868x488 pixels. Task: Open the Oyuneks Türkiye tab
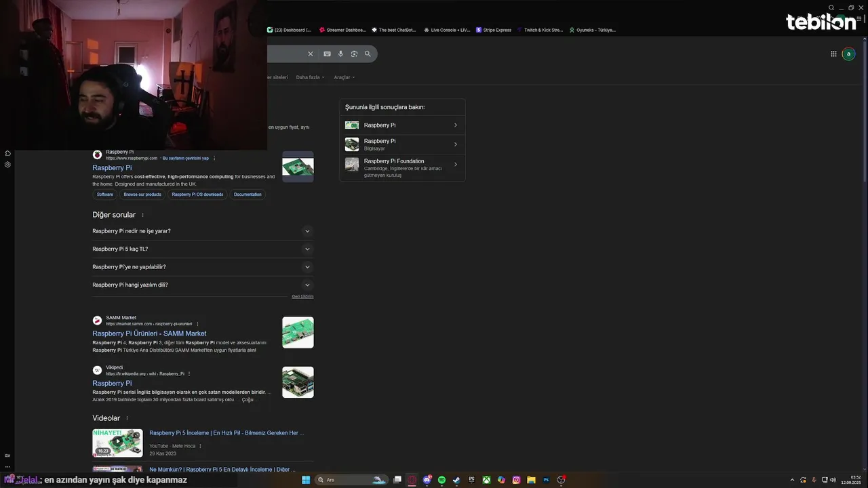point(593,30)
